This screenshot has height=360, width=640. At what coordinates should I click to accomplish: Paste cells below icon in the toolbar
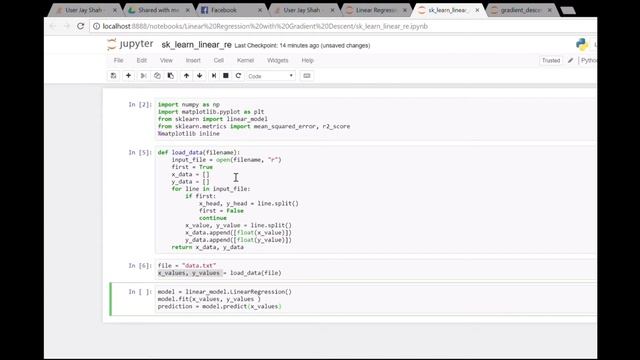171,76
